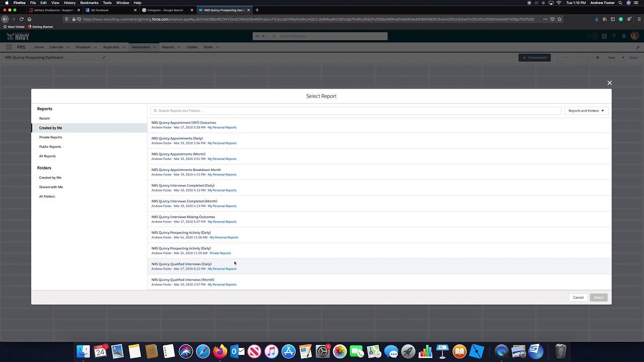Open the History menu in menu bar

click(x=69, y=3)
